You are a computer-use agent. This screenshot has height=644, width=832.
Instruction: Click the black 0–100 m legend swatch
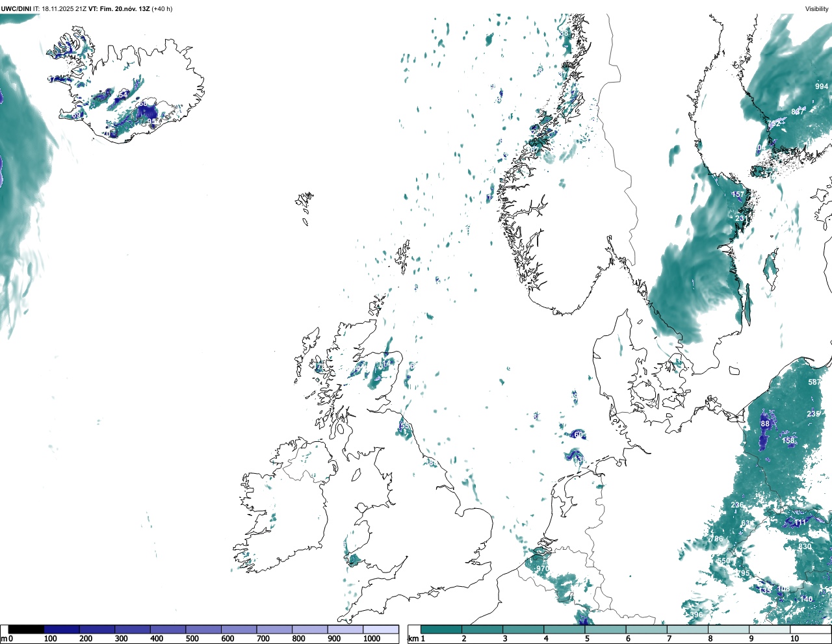[x=27, y=630]
